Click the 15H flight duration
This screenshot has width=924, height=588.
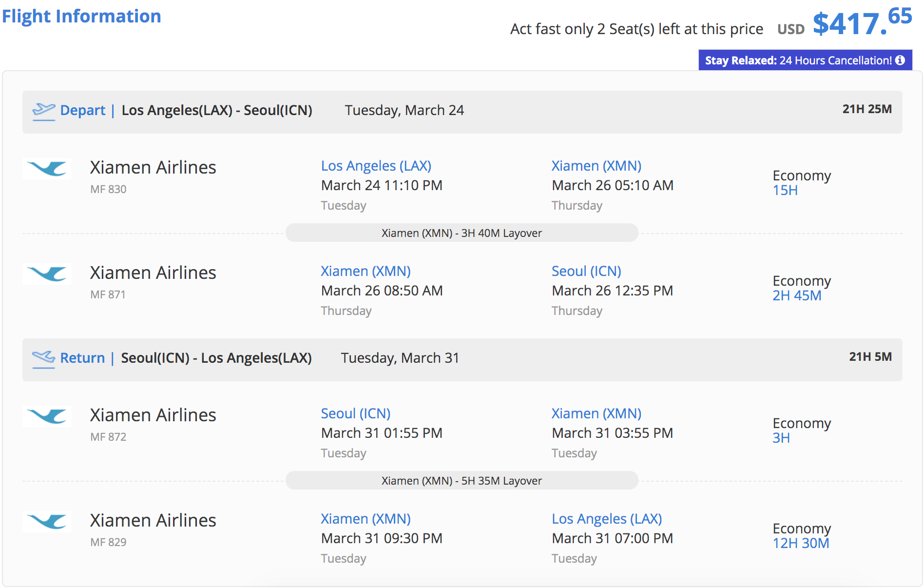785,190
